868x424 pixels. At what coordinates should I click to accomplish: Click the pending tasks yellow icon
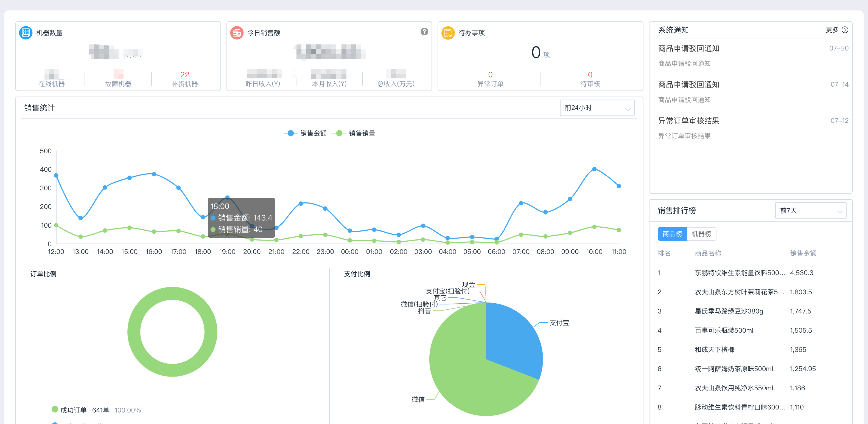point(448,33)
